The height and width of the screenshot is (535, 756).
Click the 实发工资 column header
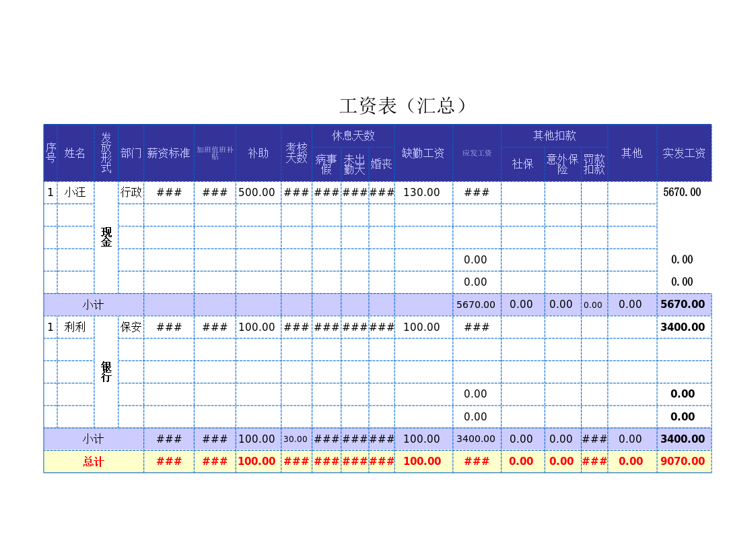coord(683,153)
